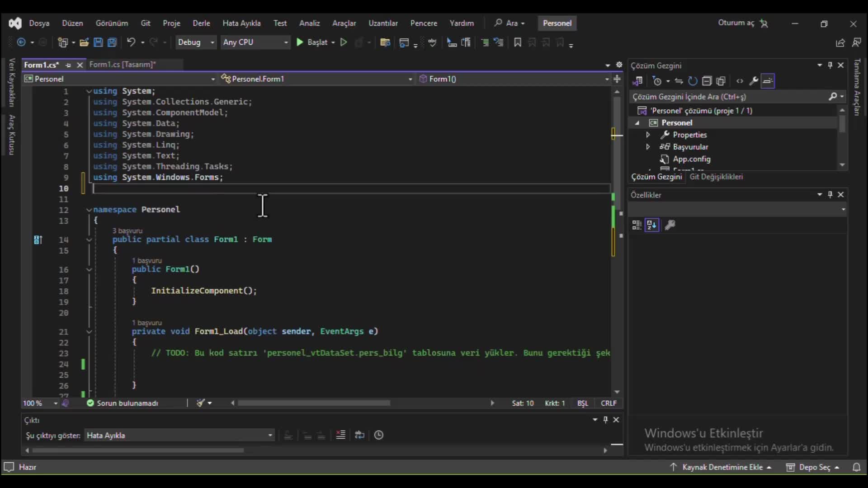This screenshot has height=488, width=868.
Task: Click Categorized view icon in Özellikler panel
Action: [x=637, y=225]
